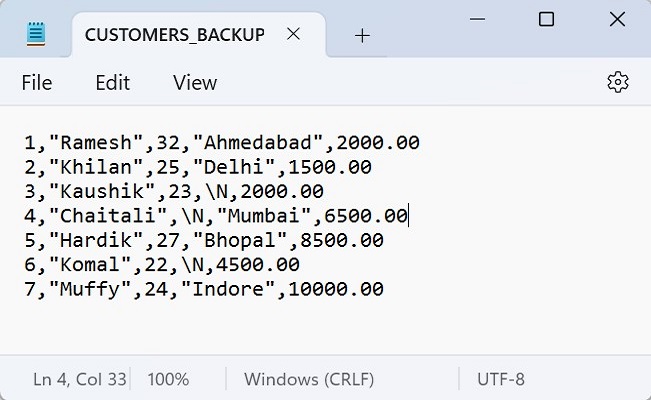Open the Settings gear icon
This screenshot has height=400, width=651.
(617, 82)
